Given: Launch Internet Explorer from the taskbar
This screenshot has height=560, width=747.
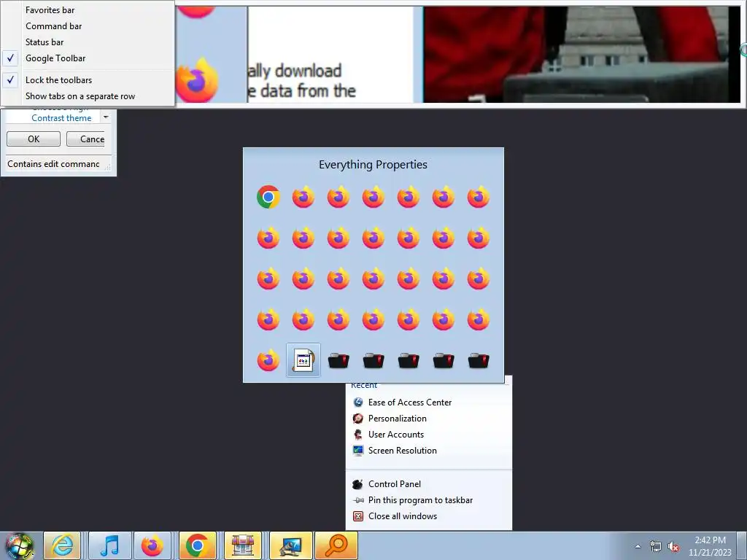Looking at the screenshot, I should tap(63, 545).
